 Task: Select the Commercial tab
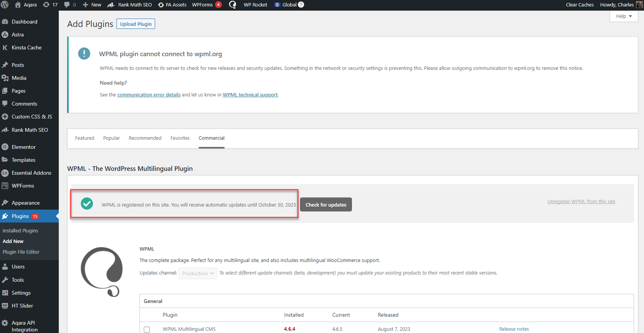pyautogui.click(x=212, y=138)
